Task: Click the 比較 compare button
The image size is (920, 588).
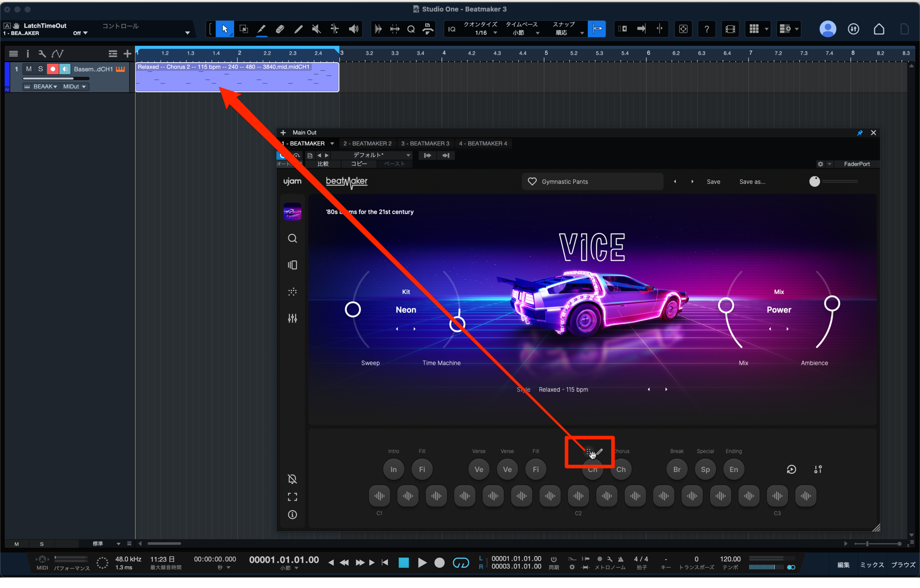Action: (323, 164)
